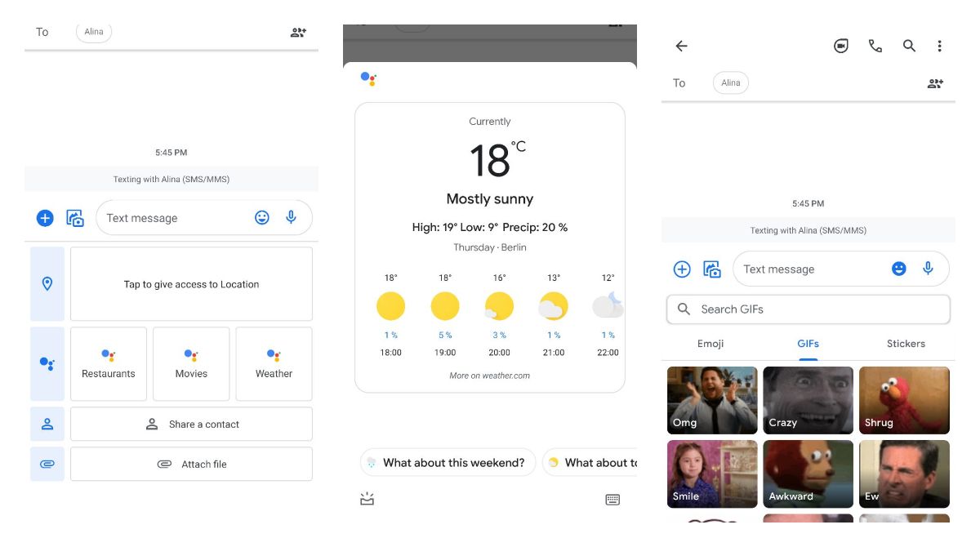980x547 pixels.
Task: Switch to the Emoji tab
Action: click(x=710, y=344)
